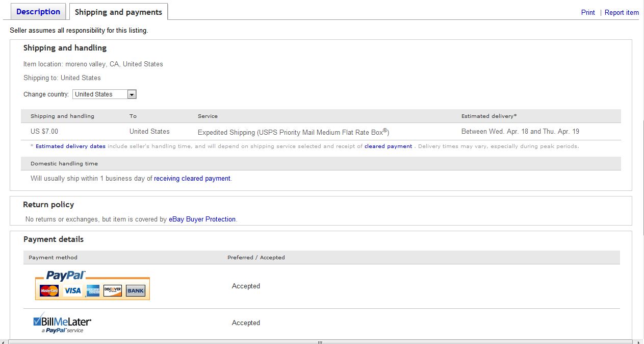Screen dimensions: 644x344
Task: Click the Shipping and handling heading
Action: pyautogui.click(x=65, y=48)
